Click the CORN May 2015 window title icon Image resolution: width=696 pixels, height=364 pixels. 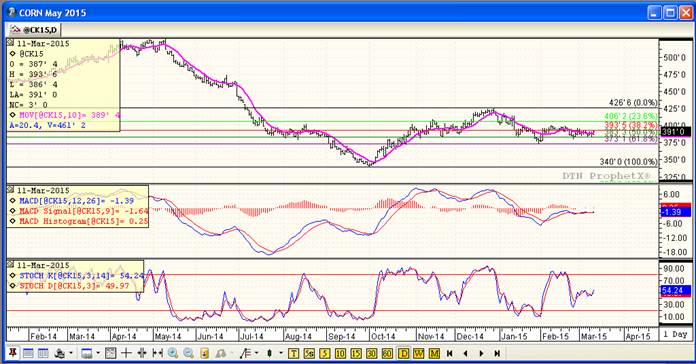pyautogui.click(x=12, y=12)
